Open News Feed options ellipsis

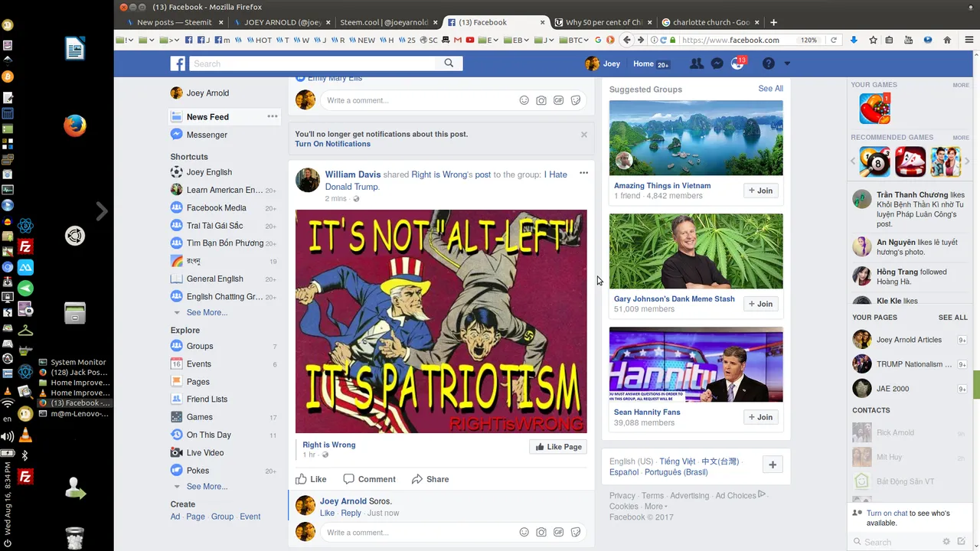(x=272, y=116)
